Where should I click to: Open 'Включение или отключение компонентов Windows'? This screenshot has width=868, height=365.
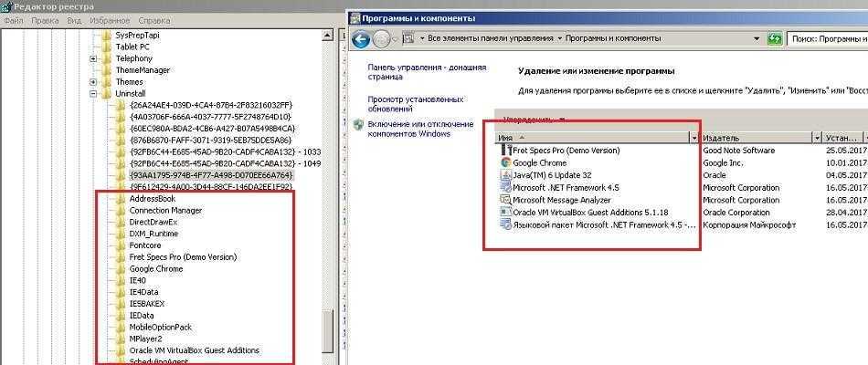(420, 129)
